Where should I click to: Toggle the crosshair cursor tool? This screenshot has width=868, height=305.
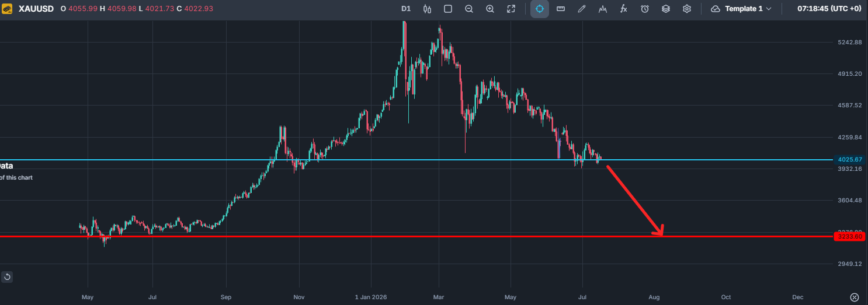540,9
